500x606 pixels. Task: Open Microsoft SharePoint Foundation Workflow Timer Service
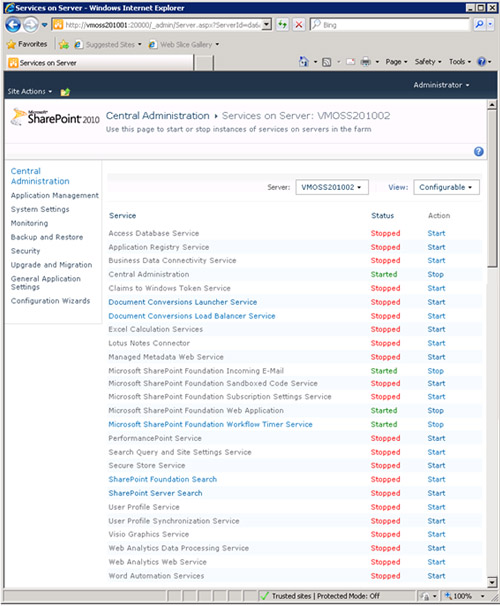point(210,425)
